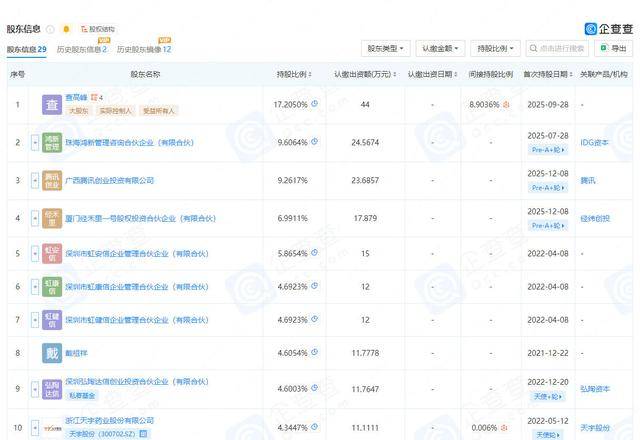Click the 导出 export button
The image size is (640, 440).
pyautogui.click(x=613, y=49)
